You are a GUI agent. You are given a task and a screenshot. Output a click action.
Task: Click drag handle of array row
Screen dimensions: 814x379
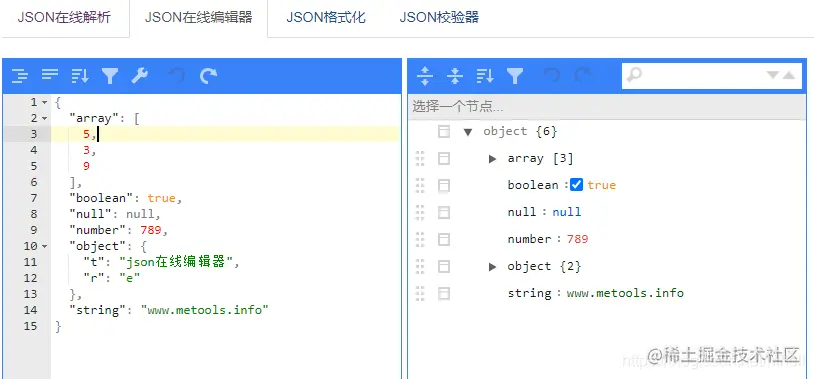(x=420, y=158)
